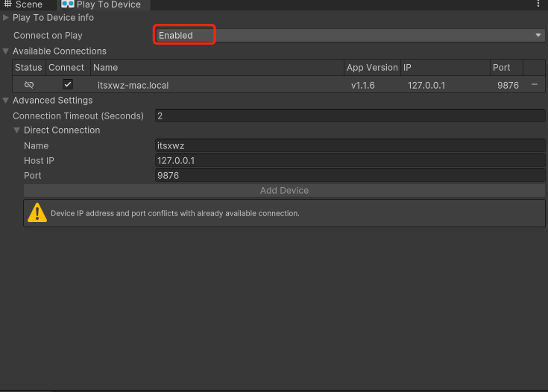The height and width of the screenshot is (392, 548).
Task: Click the Name field containing itsxwz
Action: click(349, 145)
